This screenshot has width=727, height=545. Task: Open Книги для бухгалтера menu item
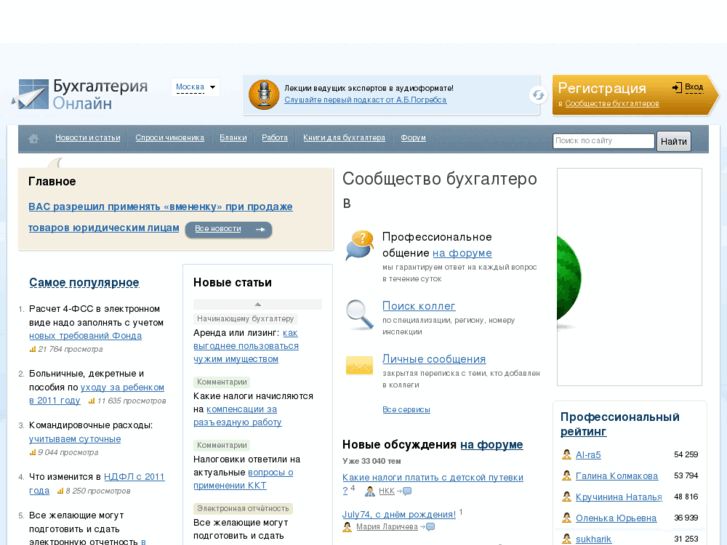tap(344, 138)
